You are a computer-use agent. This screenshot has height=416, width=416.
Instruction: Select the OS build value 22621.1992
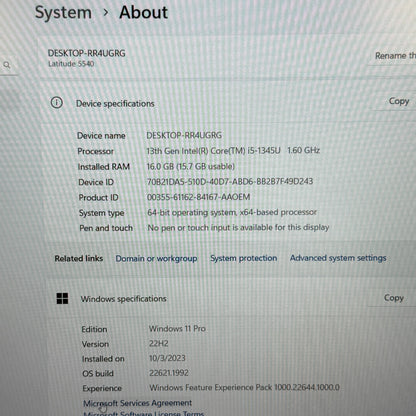pyautogui.click(x=169, y=373)
